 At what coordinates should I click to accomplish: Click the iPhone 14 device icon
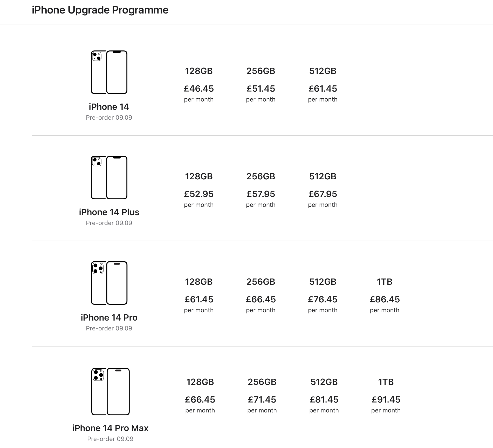[109, 72]
